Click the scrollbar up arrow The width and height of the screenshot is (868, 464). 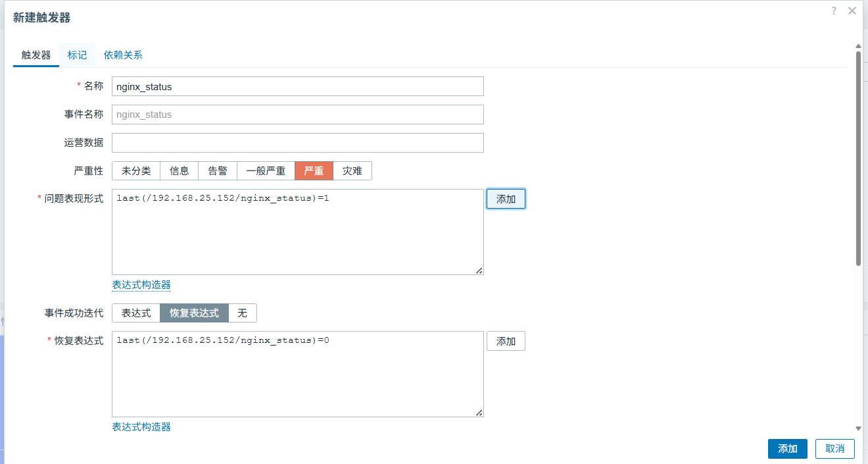(858, 46)
